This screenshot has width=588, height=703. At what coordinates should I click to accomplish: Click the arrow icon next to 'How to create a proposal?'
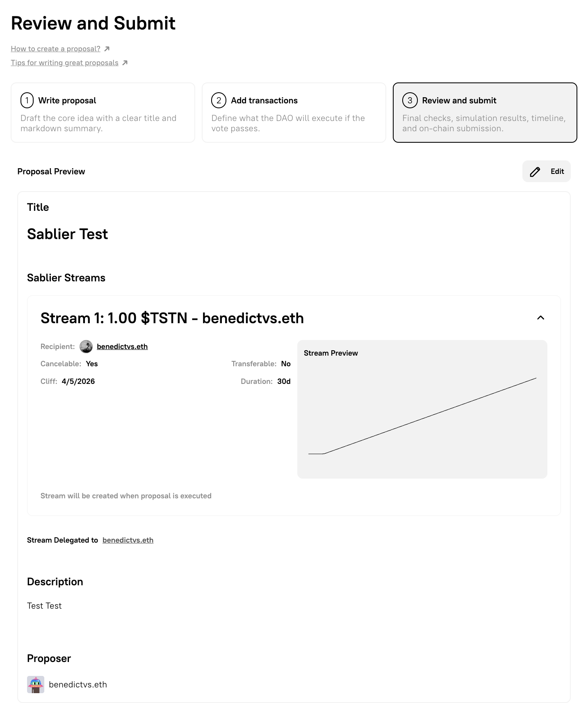(x=107, y=49)
